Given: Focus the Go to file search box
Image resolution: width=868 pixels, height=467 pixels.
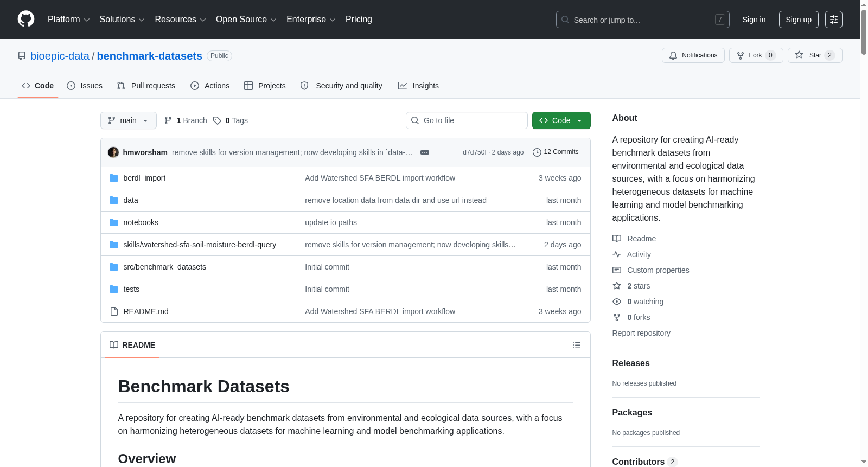Looking at the screenshot, I should (467, 120).
